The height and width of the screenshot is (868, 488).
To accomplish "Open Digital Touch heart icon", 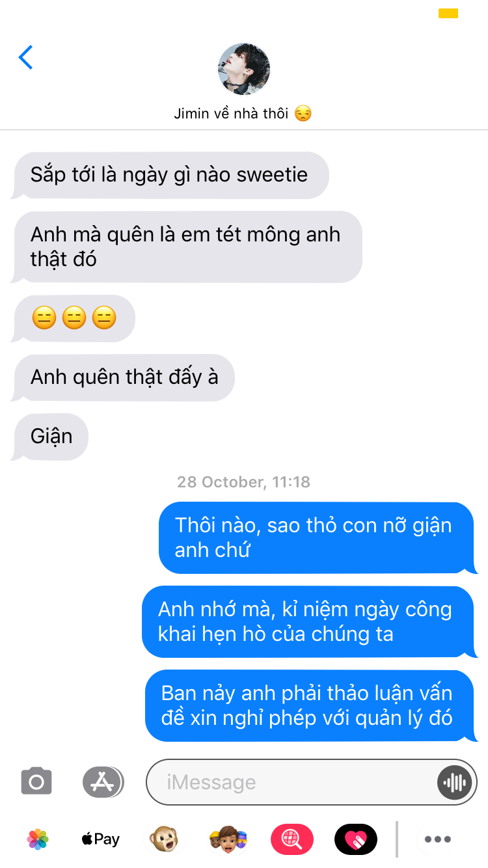I will pyautogui.click(x=356, y=839).
